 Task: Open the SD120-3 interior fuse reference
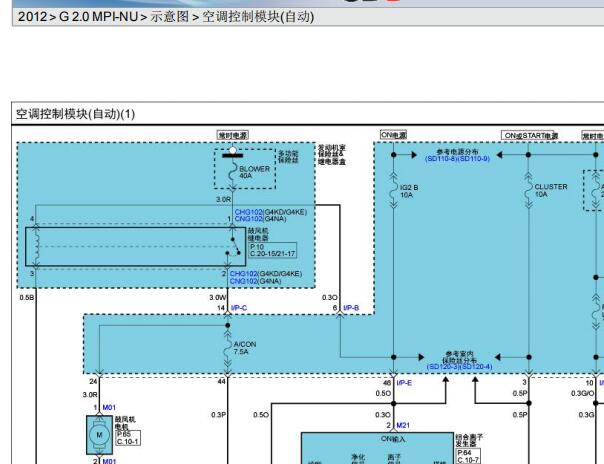click(x=443, y=367)
